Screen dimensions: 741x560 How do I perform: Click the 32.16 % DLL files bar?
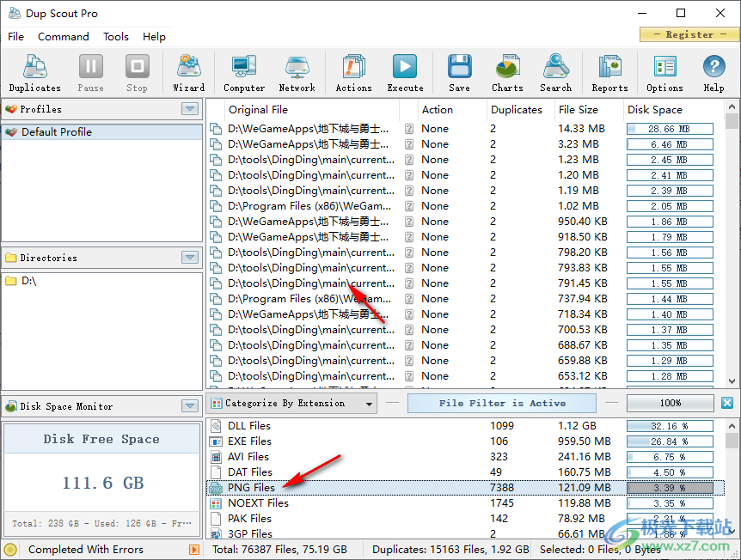(670, 426)
